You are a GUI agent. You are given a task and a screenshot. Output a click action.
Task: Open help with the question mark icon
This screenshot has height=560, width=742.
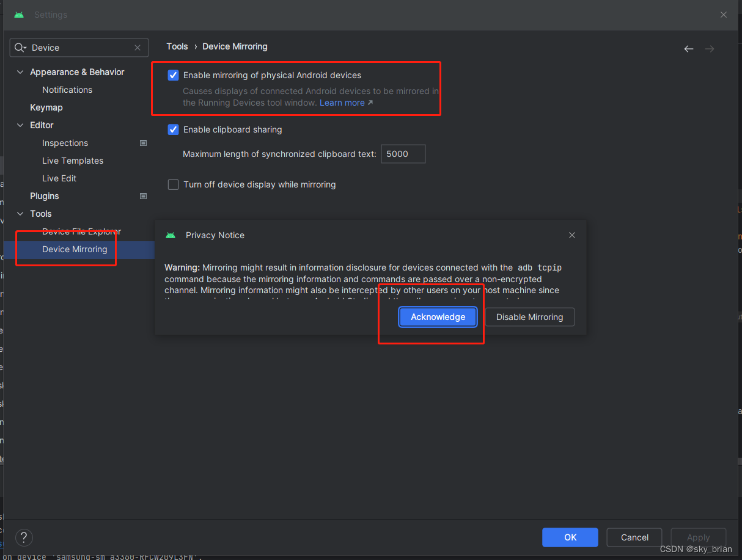(24, 537)
